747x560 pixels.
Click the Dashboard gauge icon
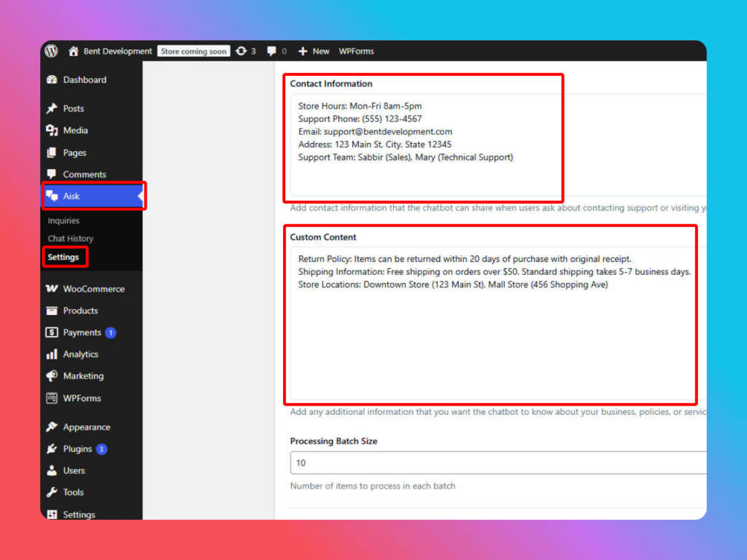coord(52,80)
